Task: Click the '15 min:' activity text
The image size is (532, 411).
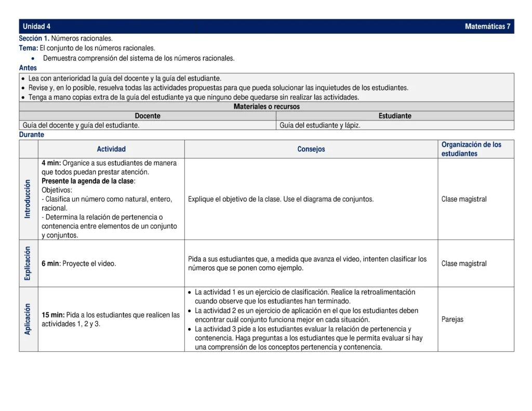Action: click(53, 315)
